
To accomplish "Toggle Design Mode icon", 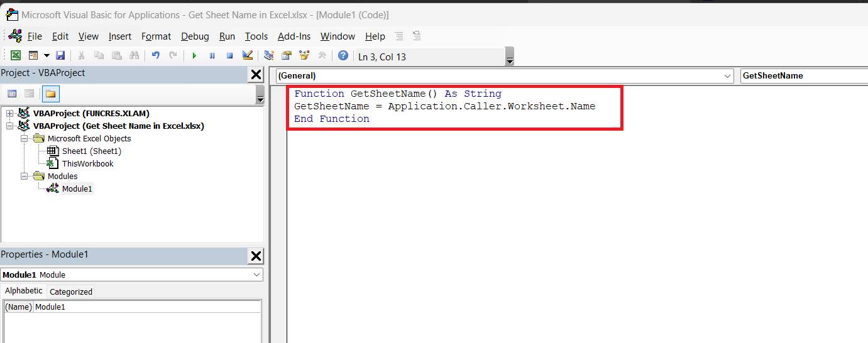I will click(x=247, y=56).
